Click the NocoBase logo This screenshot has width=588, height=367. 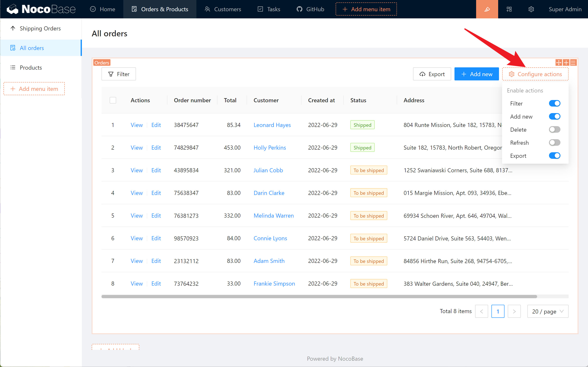tap(41, 9)
